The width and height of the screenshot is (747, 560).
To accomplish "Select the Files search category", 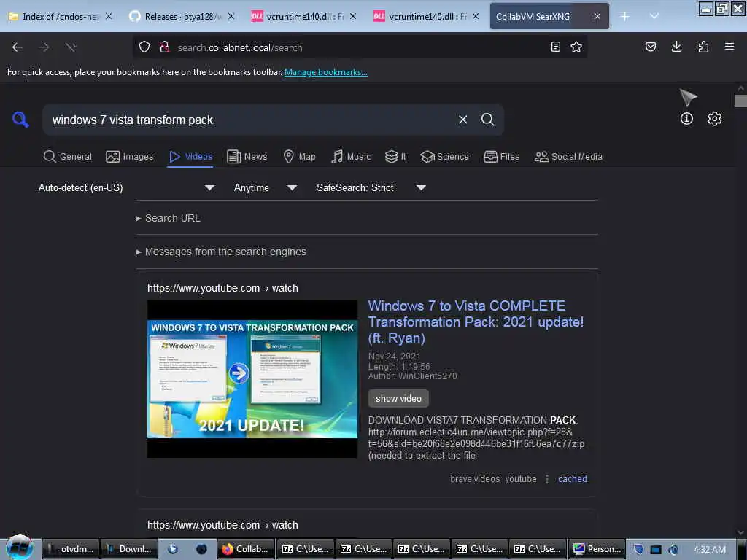I will pos(501,157).
